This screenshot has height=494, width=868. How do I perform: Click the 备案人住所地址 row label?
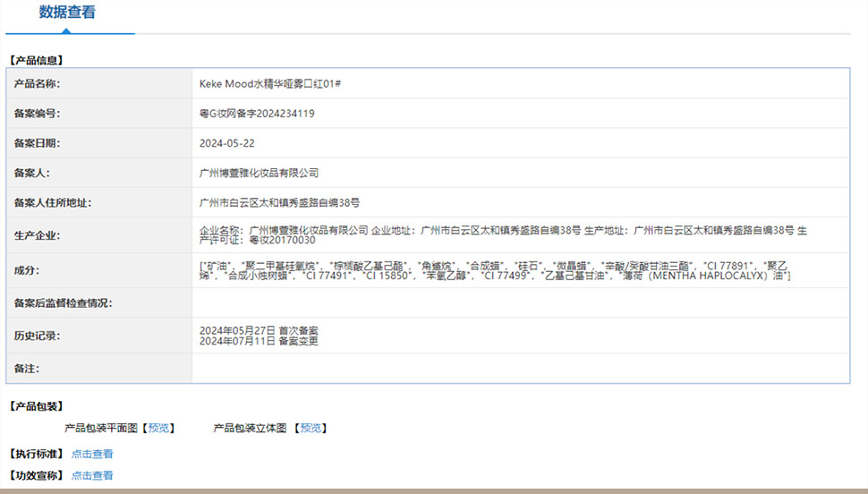coord(53,202)
